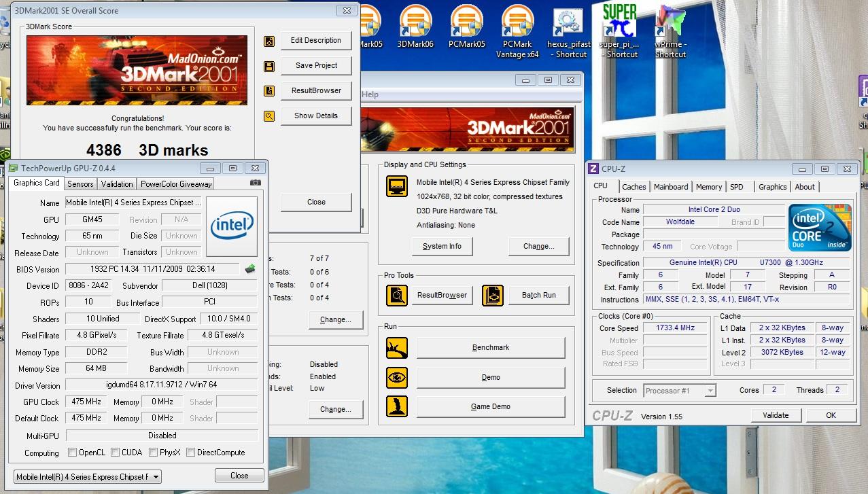Viewport: 868px width, 494px height.
Task: Switch to the Caches tab in CPU-Z
Action: (634, 187)
